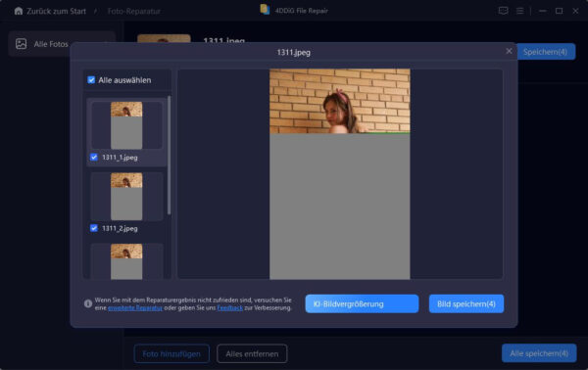The width and height of the screenshot is (588, 370).
Task: Select the 1311_1.jpeg thumbnail
Action: [126, 125]
